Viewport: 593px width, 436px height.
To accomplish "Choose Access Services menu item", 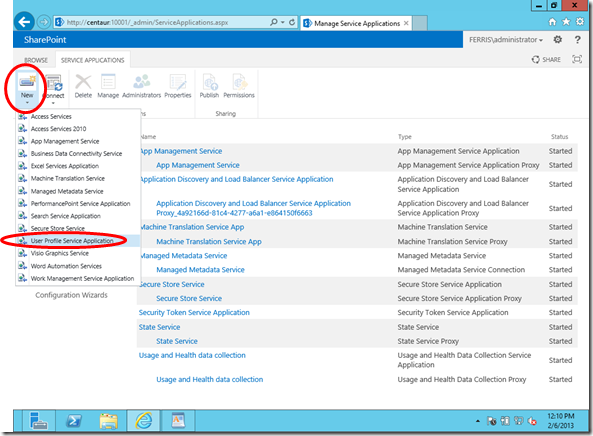I will (x=78, y=116).
